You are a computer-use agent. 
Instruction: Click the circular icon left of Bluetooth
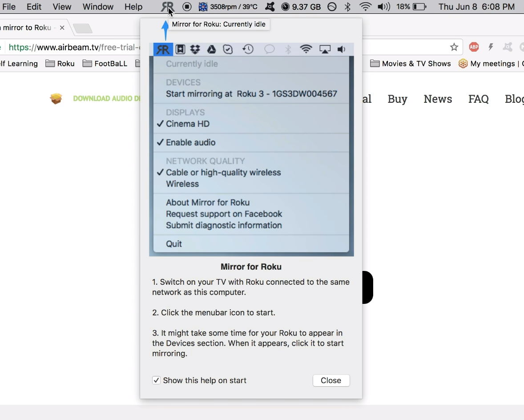coord(332,7)
